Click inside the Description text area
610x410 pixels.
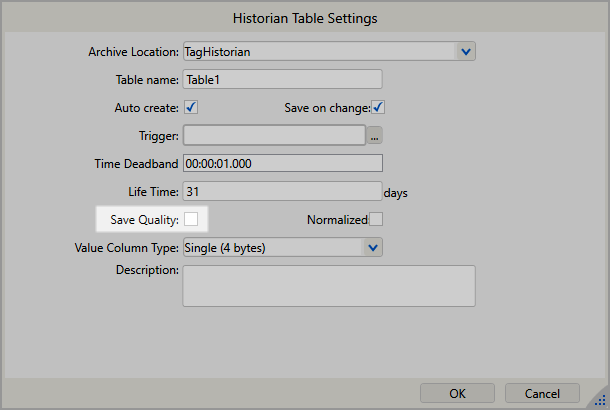click(328, 285)
